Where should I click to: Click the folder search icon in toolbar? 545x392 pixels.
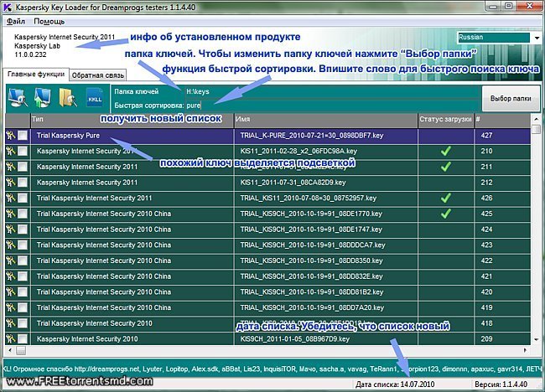pos(68,97)
